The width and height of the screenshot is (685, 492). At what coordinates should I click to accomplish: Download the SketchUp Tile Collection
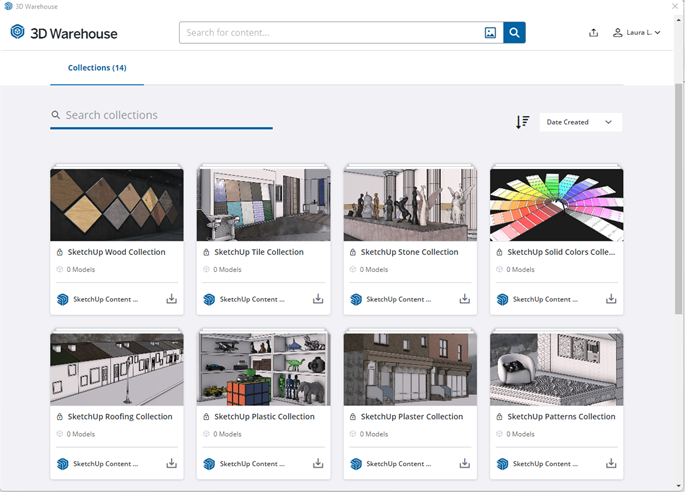[x=318, y=299]
